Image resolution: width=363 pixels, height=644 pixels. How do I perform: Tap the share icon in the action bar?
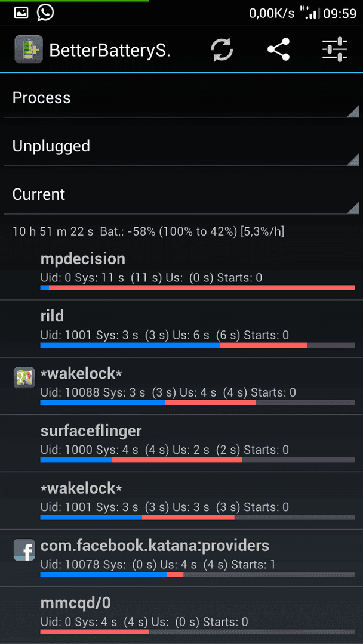pos(278,49)
